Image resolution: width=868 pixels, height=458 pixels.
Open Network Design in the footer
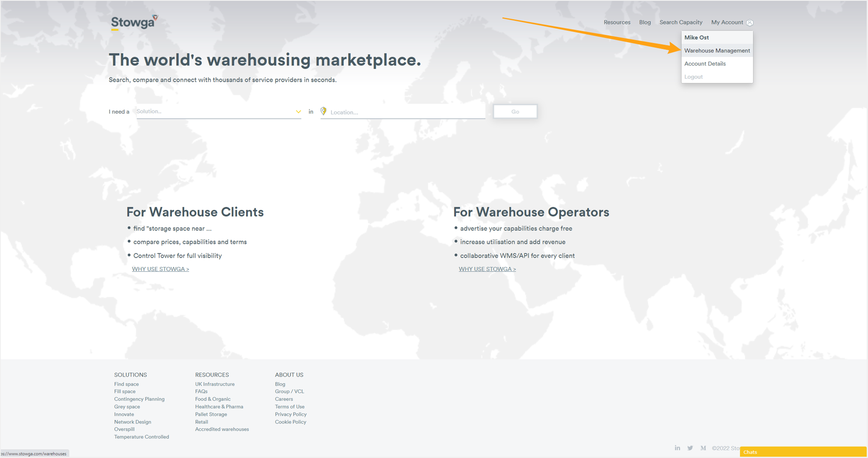coord(132,422)
